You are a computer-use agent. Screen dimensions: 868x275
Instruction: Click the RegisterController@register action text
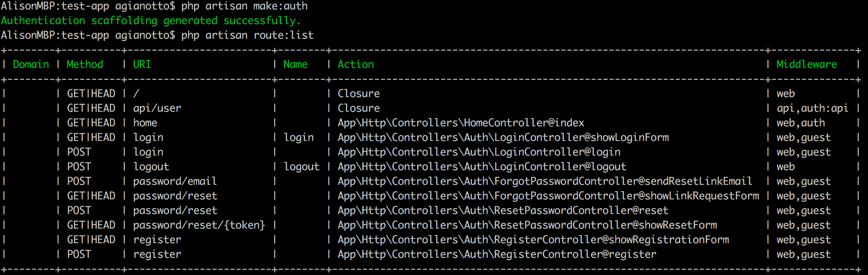(x=497, y=254)
